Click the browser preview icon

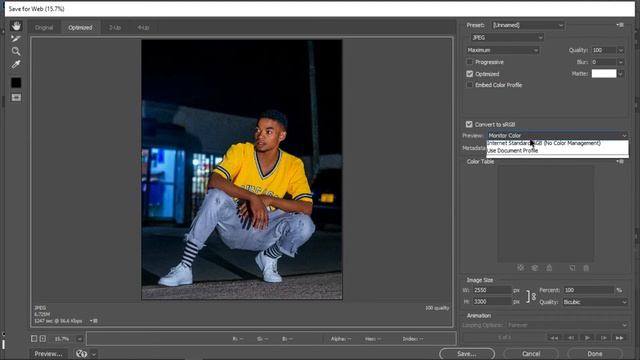(82, 353)
